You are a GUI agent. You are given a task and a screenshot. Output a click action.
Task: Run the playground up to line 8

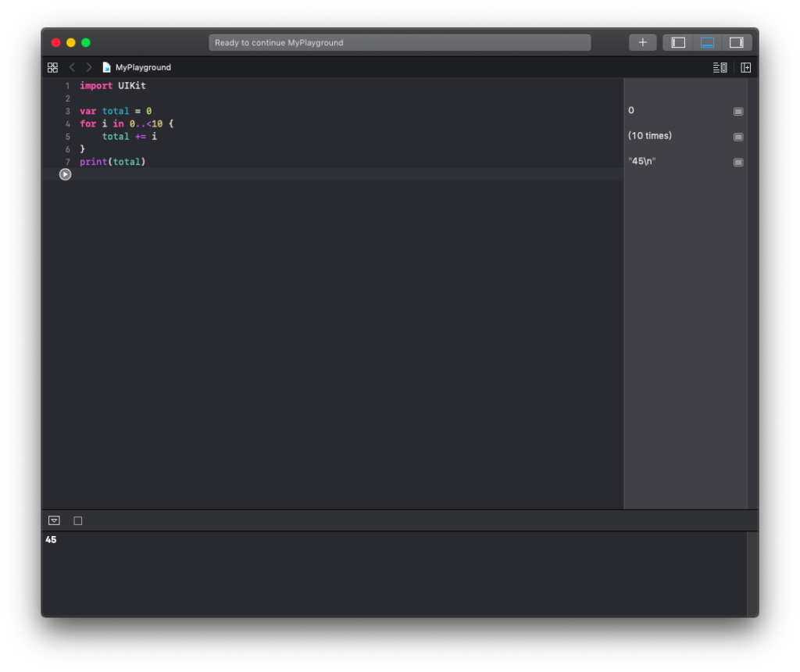click(x=65, y=174)
